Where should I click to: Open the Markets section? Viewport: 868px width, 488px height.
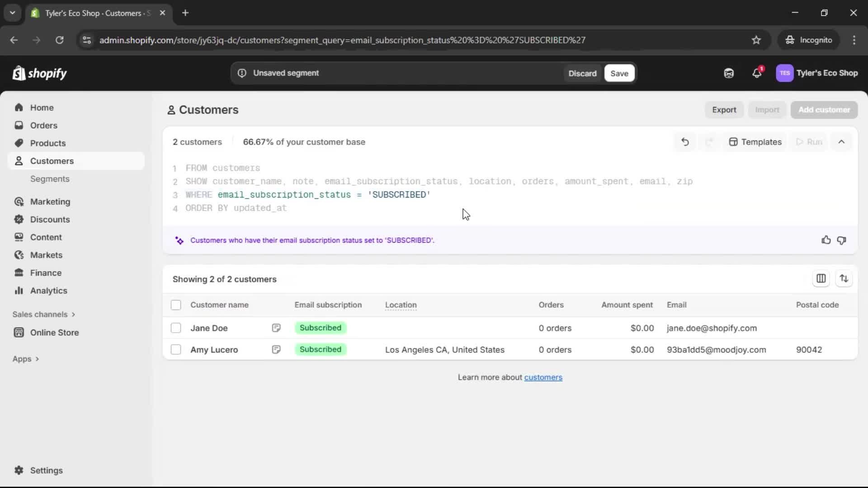[46, 255]
